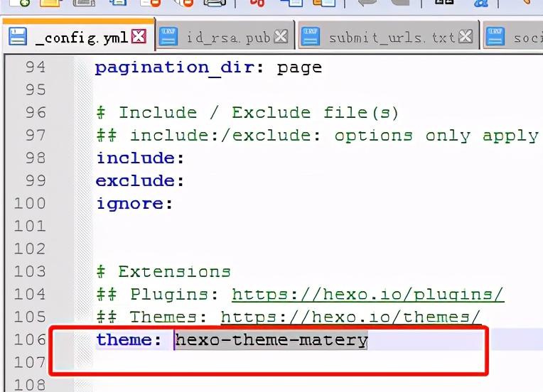Open the https://hexo.io/themes/ link
543x392 pixels.
[x=351, y=317]
